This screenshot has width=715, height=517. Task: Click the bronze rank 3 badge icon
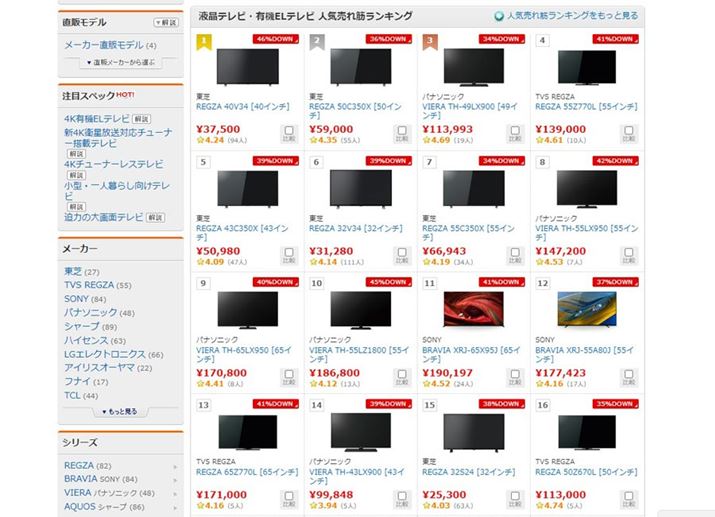pyautogui.click(x=430, y=41)
